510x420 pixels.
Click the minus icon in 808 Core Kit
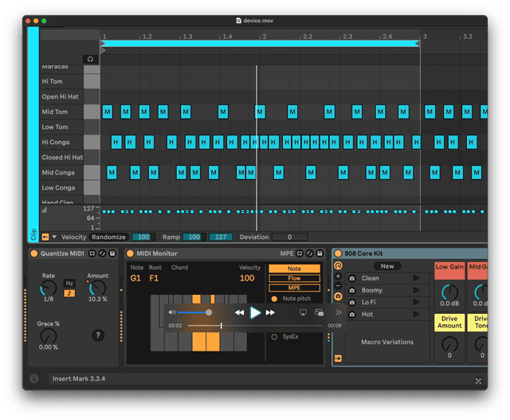(338, 286)
